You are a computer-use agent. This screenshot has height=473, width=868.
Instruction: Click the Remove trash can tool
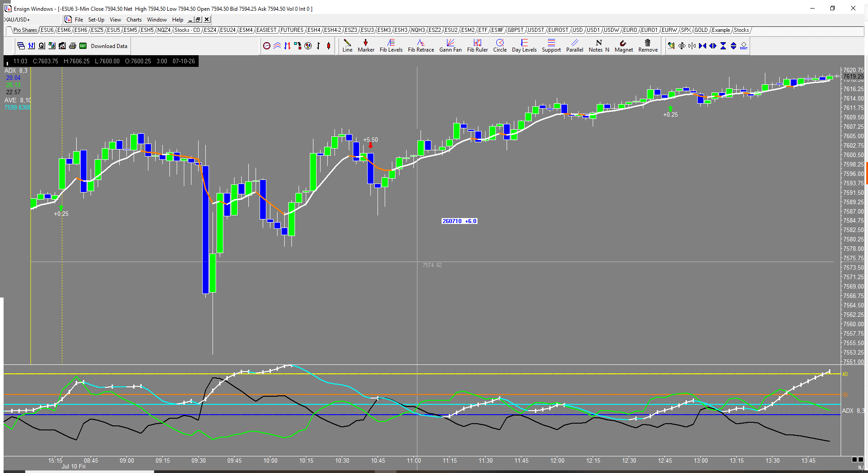coord(648,46)
